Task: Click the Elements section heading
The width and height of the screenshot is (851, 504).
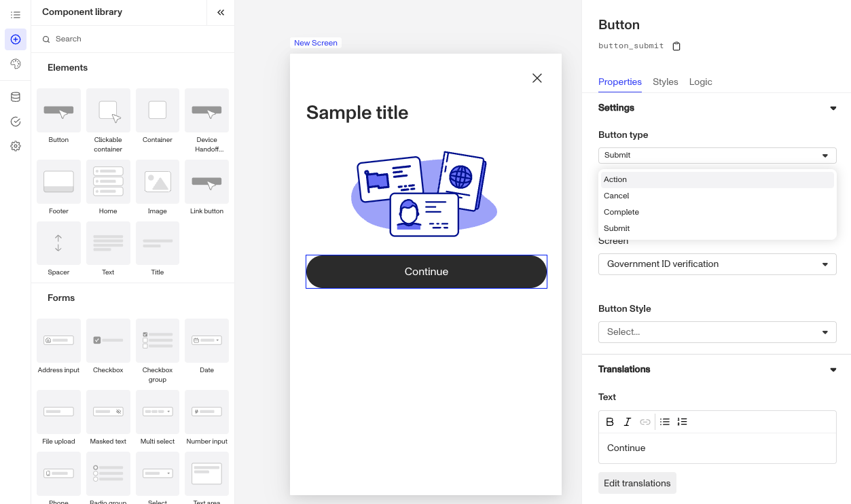Action: tap(67, 68)
